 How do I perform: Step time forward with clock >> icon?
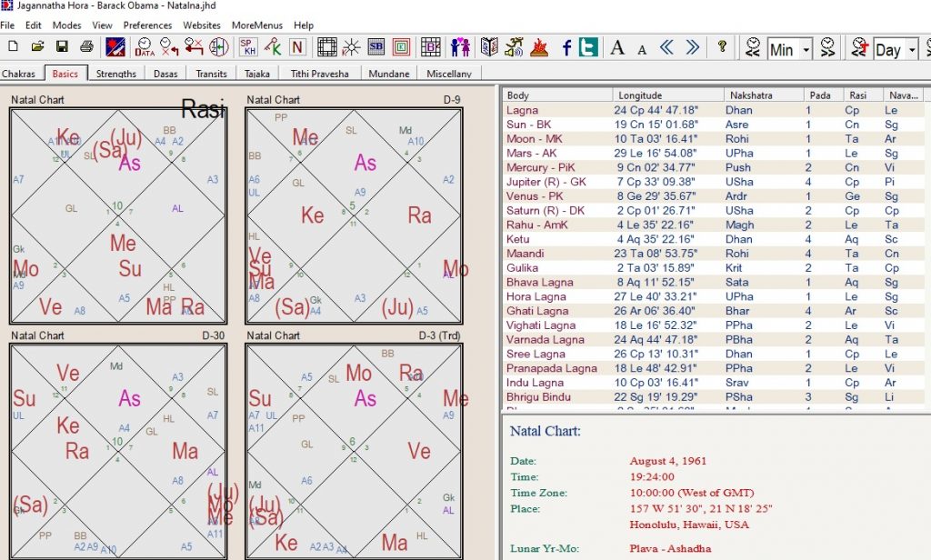pyautogui.click(x=827, y=47)
